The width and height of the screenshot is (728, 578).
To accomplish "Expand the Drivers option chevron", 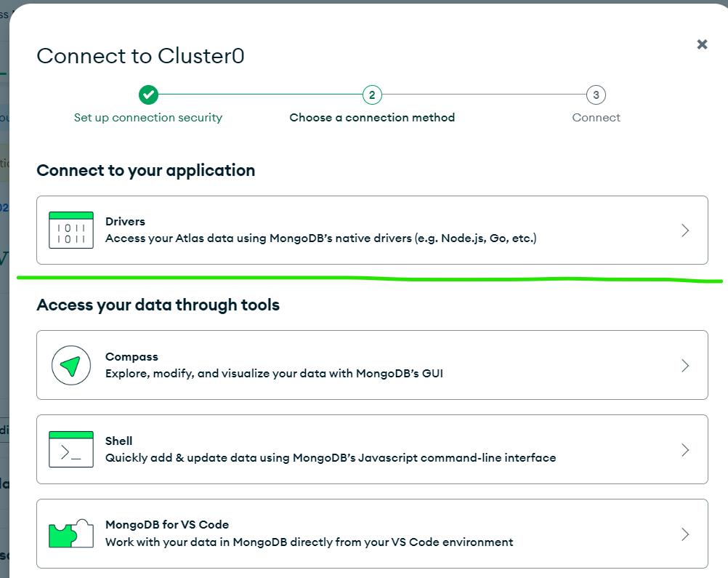I will coord(685,230).
